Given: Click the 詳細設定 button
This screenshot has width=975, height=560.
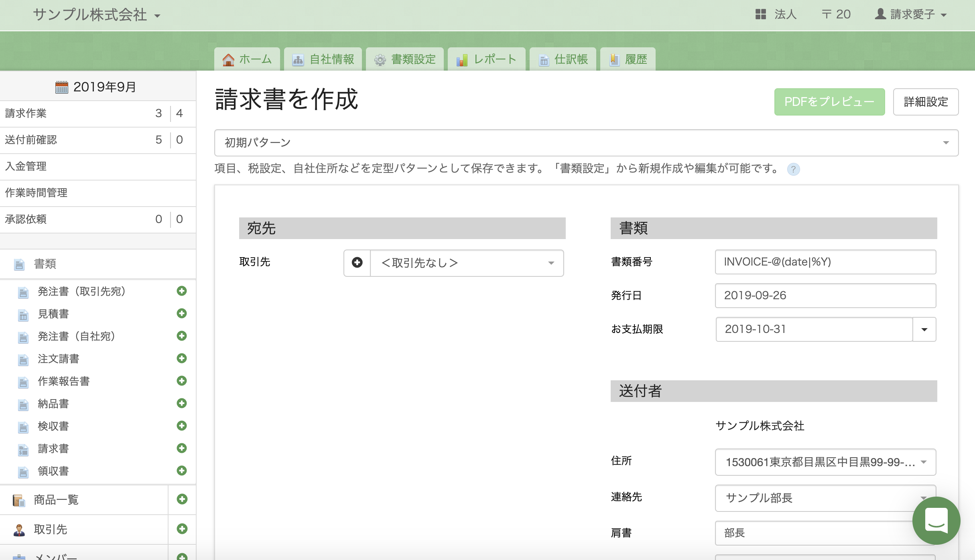Looking at the screenshot, I should point(926,102).
